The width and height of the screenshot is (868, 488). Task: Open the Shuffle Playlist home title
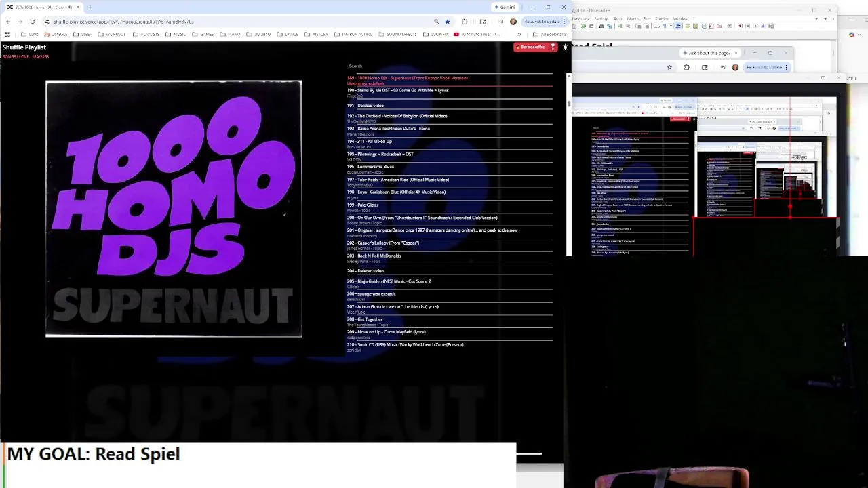pyautogui.click(x=24, y=47)
